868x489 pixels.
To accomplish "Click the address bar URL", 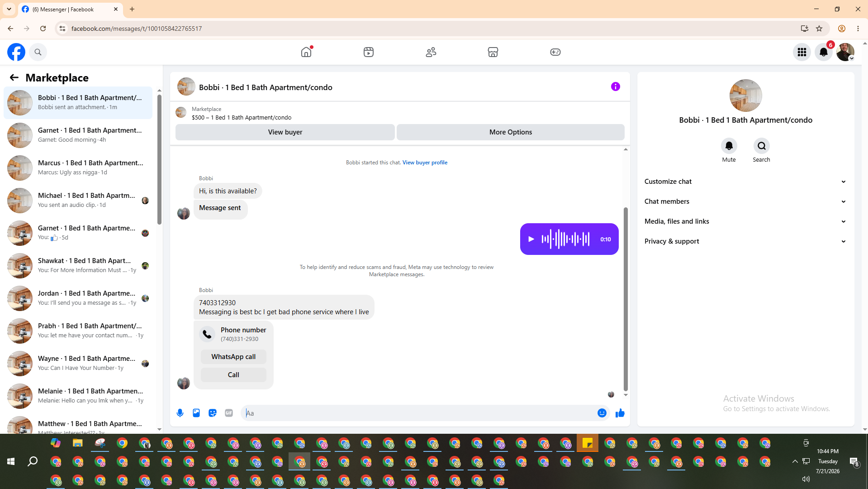I will click(x=137, y=29).
